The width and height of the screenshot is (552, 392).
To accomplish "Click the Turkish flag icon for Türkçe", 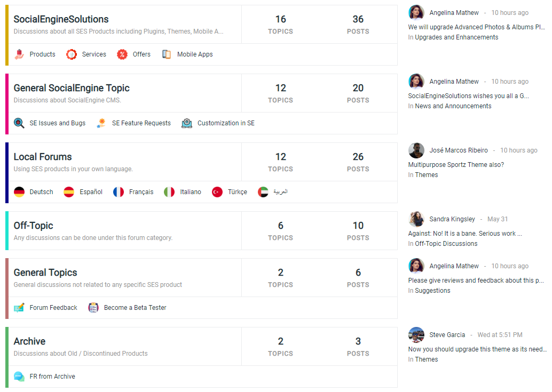I will click(217, 191).
